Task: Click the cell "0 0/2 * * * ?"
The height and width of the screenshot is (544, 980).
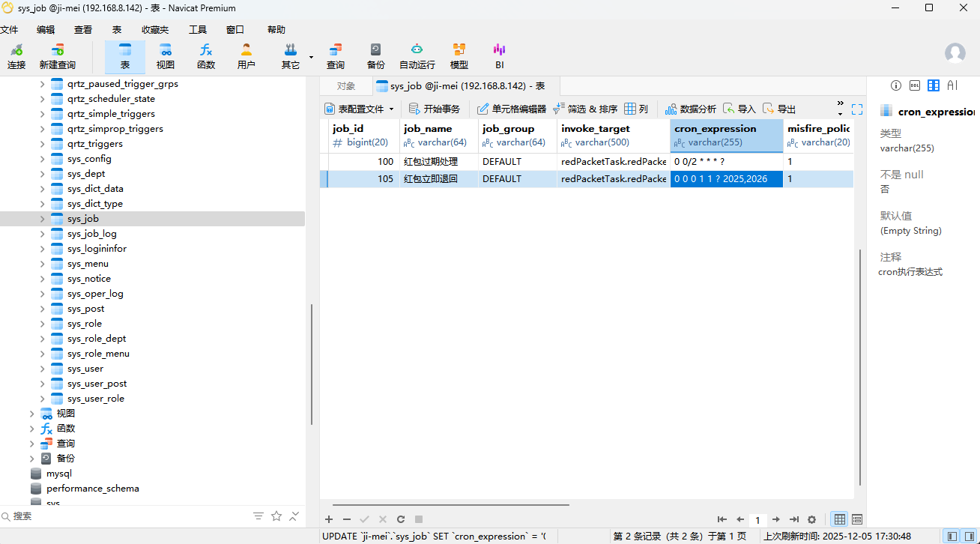Action: pyautogui.click(x=727, y=162)
